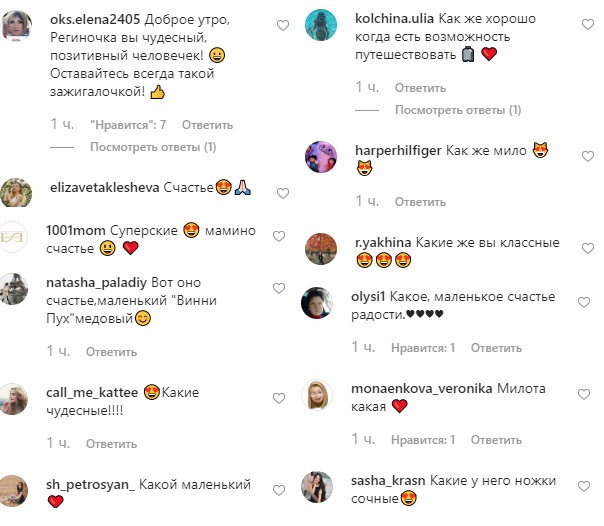Tap the heart on harperhilfiger's comment
The height and width of the screenshot is (526, 604).
[x=587, y=156]
